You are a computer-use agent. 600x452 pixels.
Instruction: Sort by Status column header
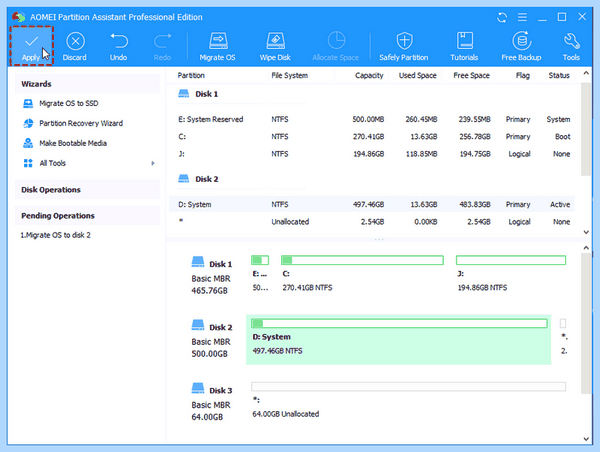tap(559, 75)
